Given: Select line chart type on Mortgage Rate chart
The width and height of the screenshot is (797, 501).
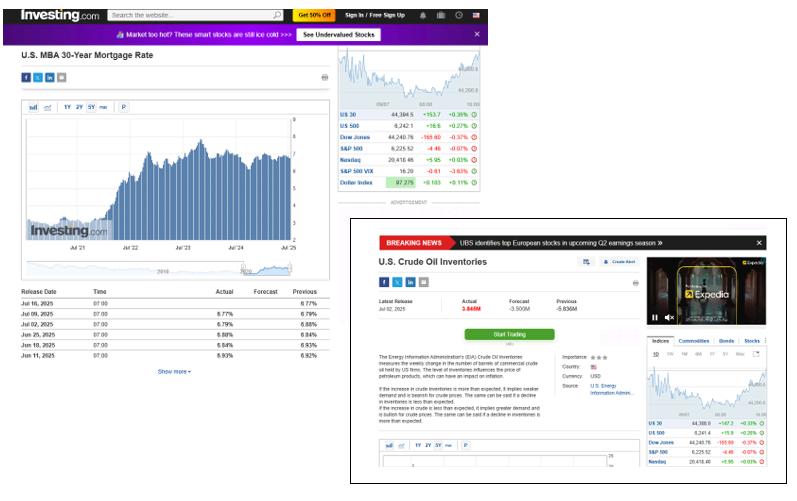Looking at the screenshot, I should [x=47, y=107].
